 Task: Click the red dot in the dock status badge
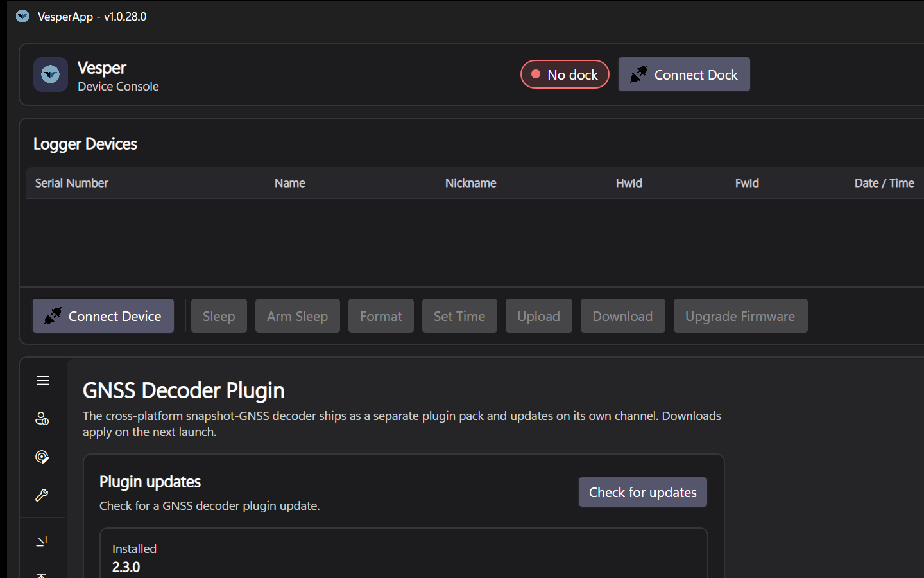(x=536, y=74)
